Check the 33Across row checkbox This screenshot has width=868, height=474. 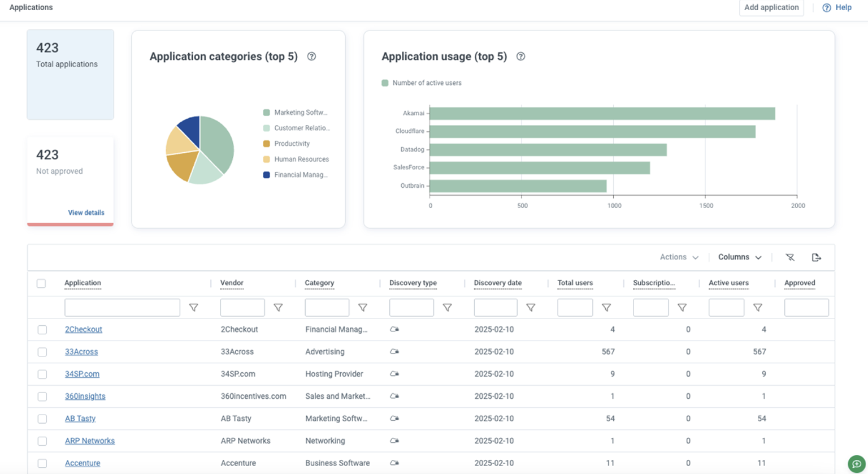pyautogui.click(x=42, y=352)
